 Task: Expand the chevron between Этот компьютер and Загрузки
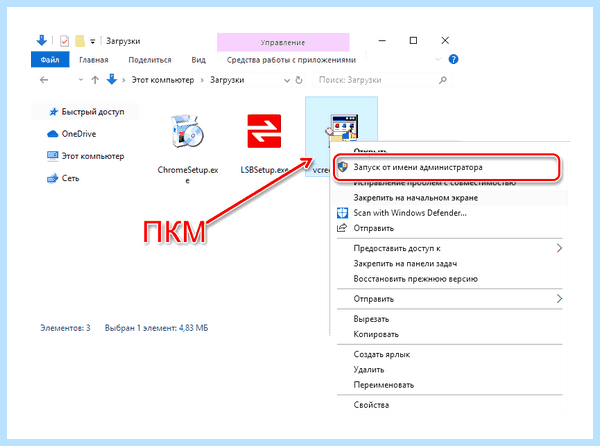tap(202, 80)
